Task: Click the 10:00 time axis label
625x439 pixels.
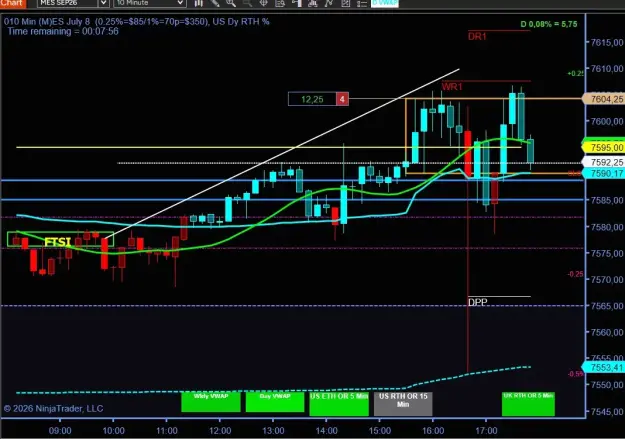Action: 114,431
